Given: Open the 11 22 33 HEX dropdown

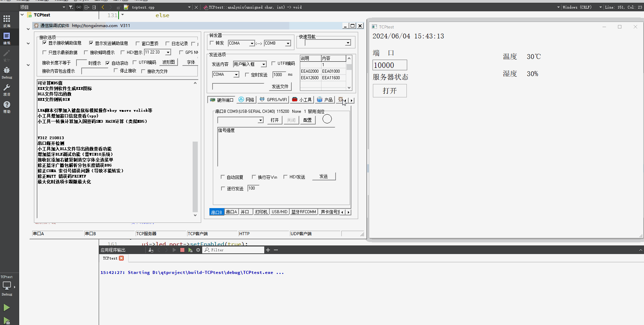Looking at the screenshot, I should (x=168, y=52).
